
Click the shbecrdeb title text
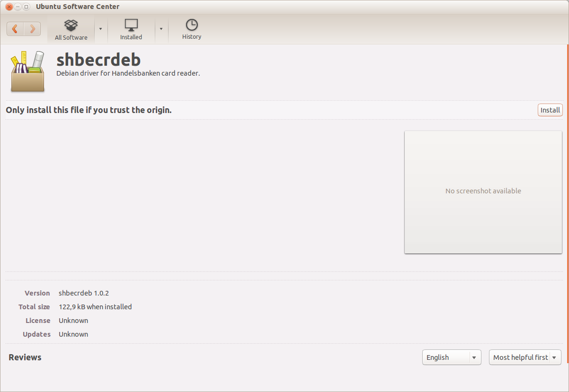point(98,60)
